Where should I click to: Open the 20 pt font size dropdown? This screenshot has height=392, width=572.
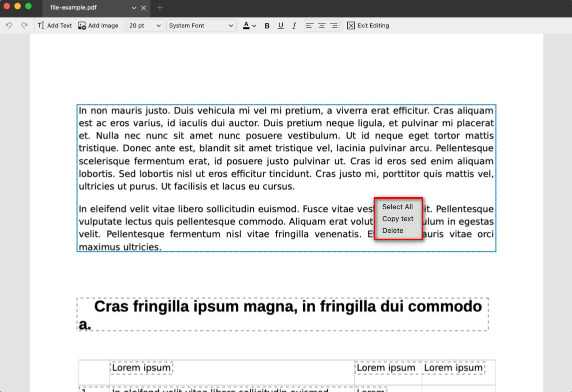(145, 25)
